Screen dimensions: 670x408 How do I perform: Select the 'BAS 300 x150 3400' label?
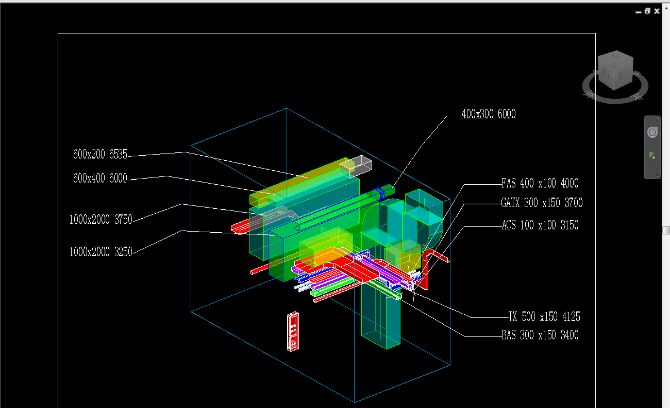[x=540, y=335]
